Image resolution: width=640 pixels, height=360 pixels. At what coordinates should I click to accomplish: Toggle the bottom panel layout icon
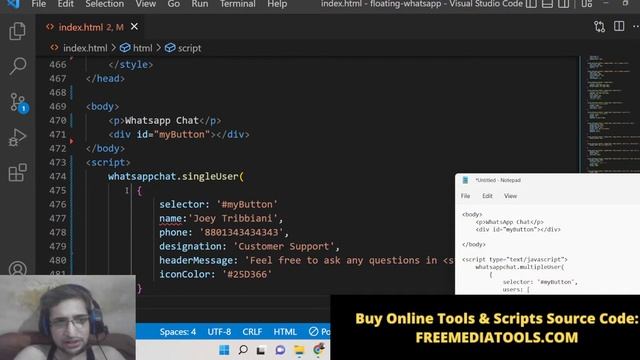[x=547, y=4]
